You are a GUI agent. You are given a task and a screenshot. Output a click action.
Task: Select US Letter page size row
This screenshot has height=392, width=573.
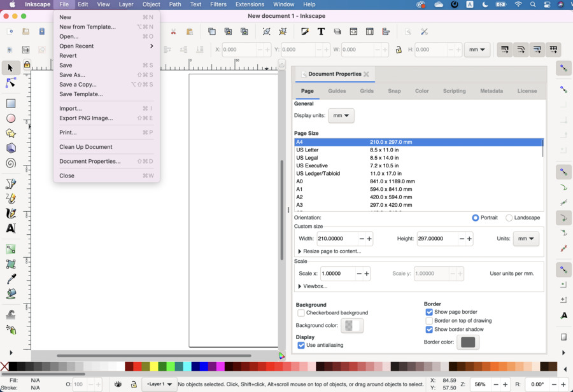(419, 150)
